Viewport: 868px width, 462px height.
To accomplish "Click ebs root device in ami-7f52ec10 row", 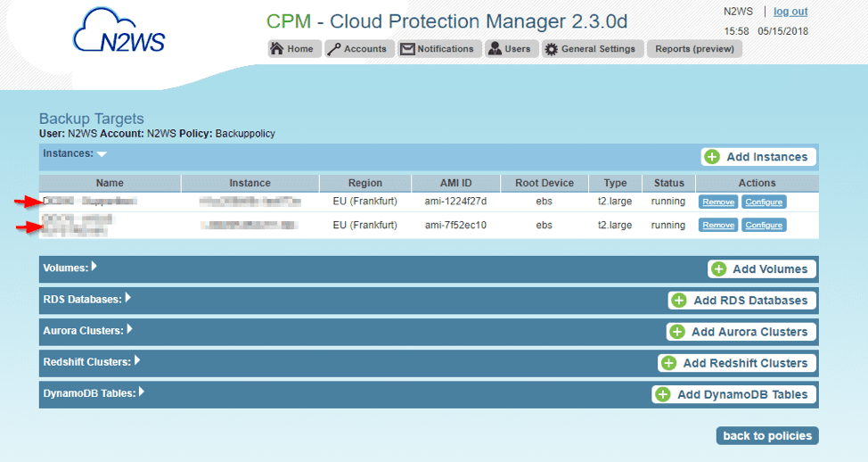I will tap(545, 225).
